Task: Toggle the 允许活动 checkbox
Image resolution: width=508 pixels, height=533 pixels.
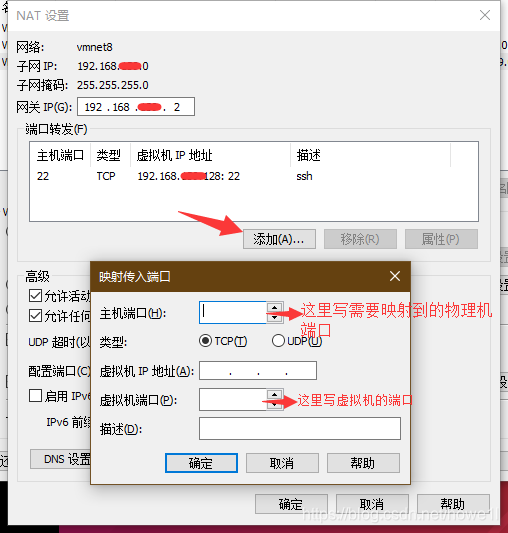Action: tap(35, 296)
